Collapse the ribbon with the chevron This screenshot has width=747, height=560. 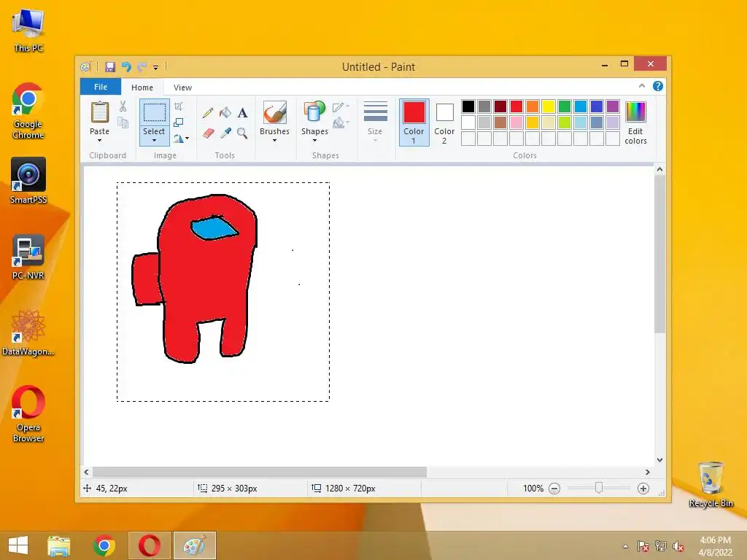tap(642, 86)
